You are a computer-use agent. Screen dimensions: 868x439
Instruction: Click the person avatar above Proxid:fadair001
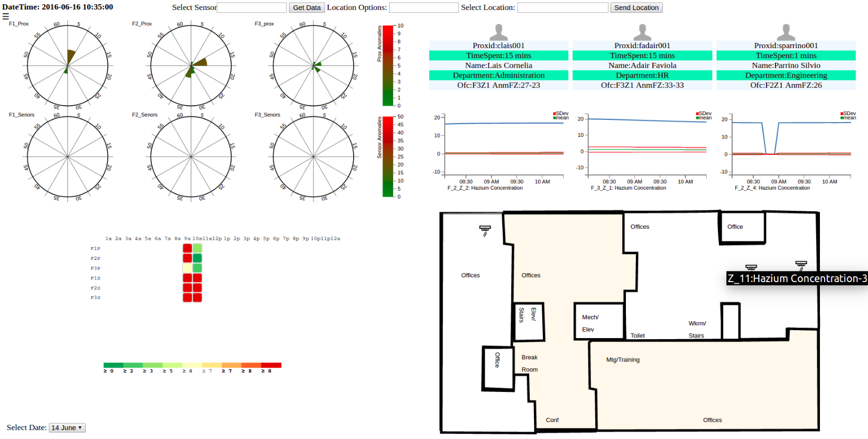pyautogui.click(x=642, y=32)
